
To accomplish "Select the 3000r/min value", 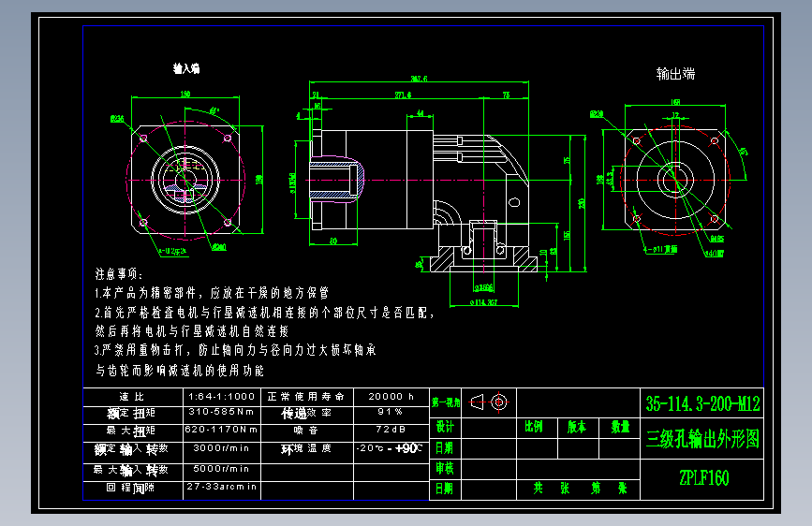I will 221,447.
